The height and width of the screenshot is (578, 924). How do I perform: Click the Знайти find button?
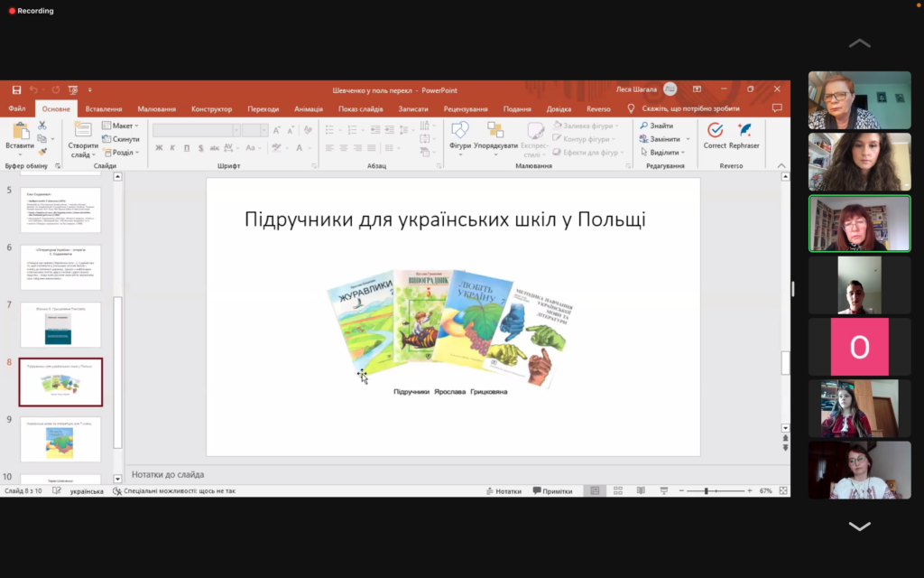coord(657,126)
